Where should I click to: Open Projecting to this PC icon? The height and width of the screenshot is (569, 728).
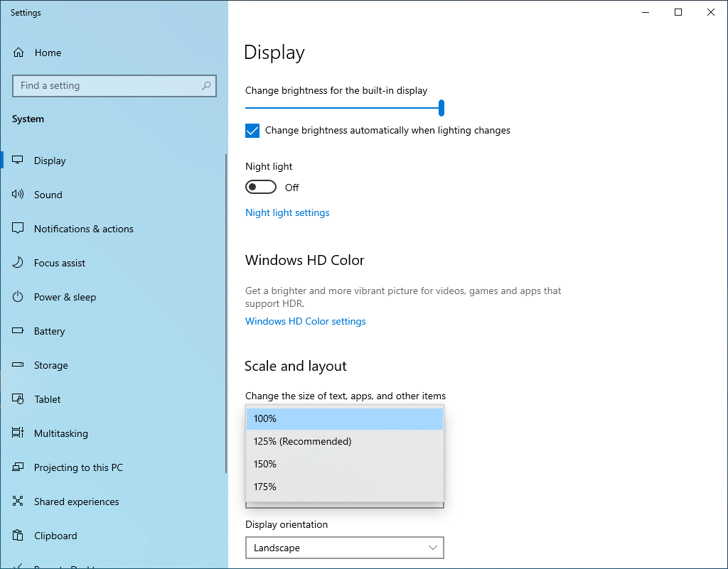point(18,467)
